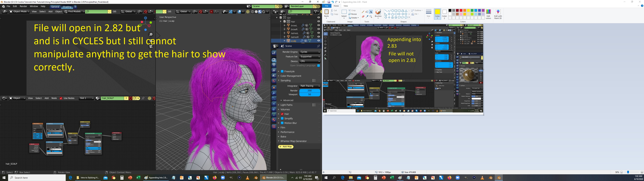Select the Text tool in Paint
The height and width of the screenshot is (181, 644).
tap(371, 12)
